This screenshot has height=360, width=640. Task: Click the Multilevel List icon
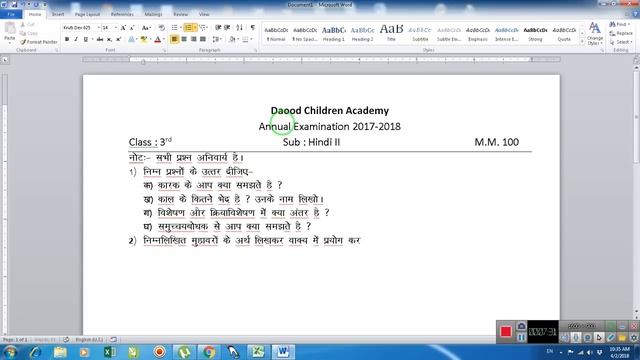202,28
